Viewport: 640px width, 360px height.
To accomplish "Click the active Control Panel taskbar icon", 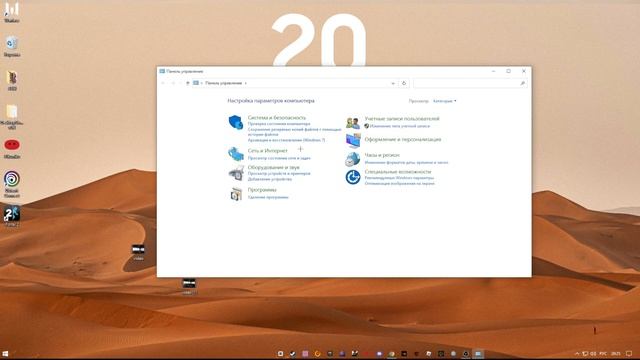I will click(478, 353).
